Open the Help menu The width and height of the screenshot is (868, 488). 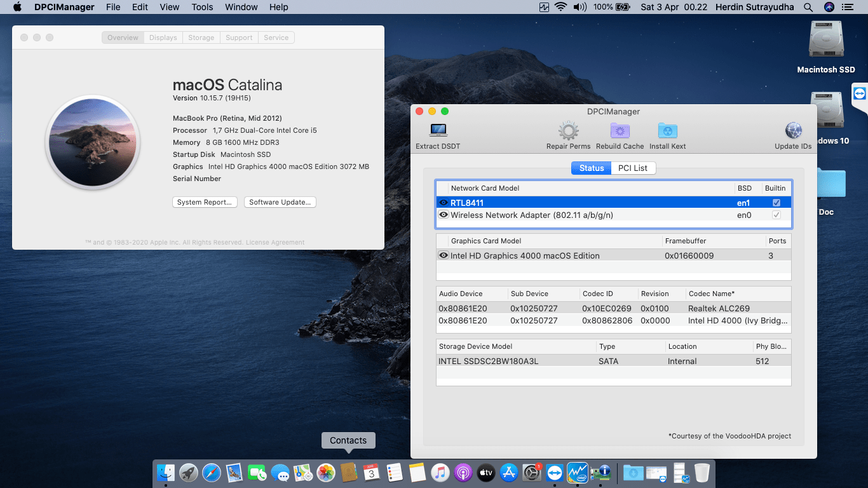278,7
